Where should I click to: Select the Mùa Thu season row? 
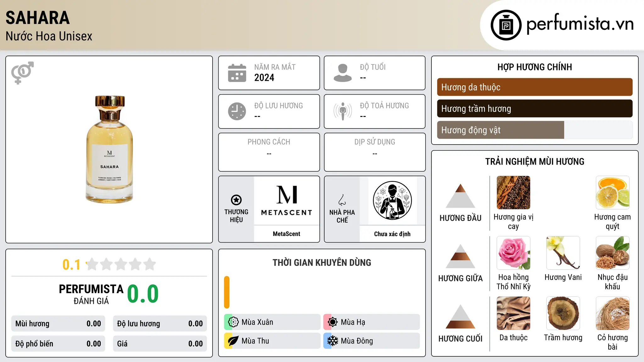272,341
